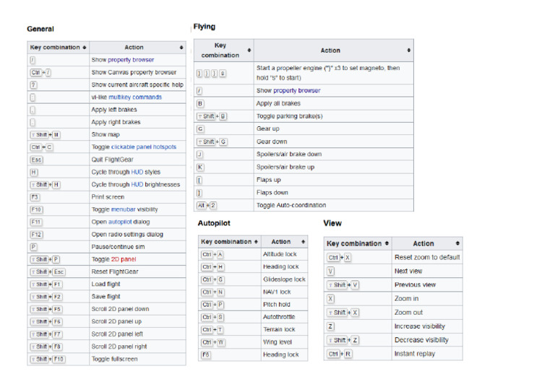555x392 pixels.
Task: Open property browser link in General table
Action: pyautogui.click(x=131, y=60)
